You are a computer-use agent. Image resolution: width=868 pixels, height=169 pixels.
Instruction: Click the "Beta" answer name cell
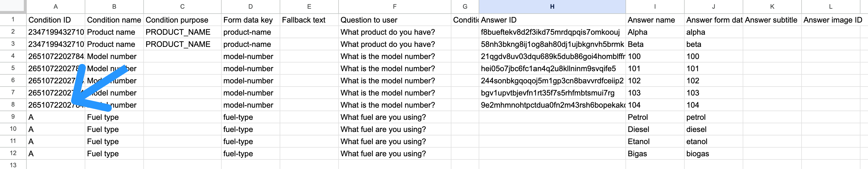point(636,44)
